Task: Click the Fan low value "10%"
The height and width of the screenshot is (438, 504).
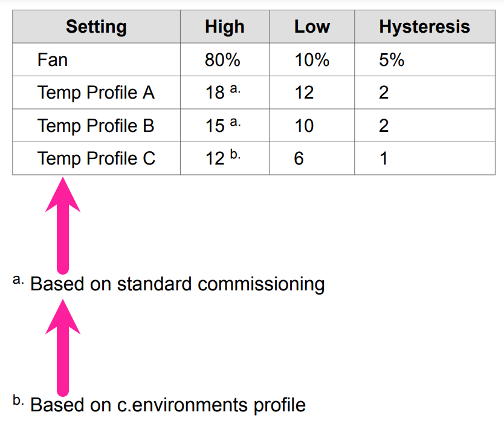Action: (x=312, y=60)
